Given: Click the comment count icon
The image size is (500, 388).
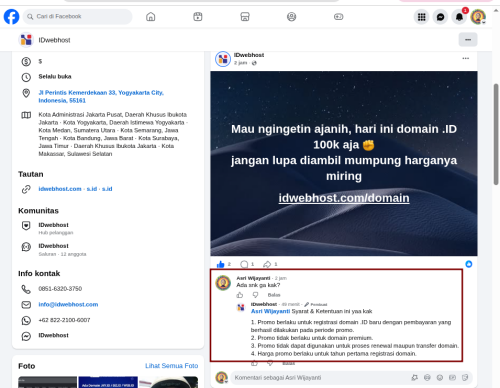Looking at the screenshot, I should point(244,264).
